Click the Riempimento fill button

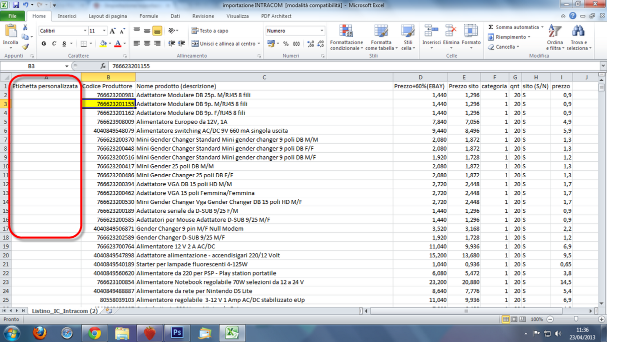coord(508,37)
